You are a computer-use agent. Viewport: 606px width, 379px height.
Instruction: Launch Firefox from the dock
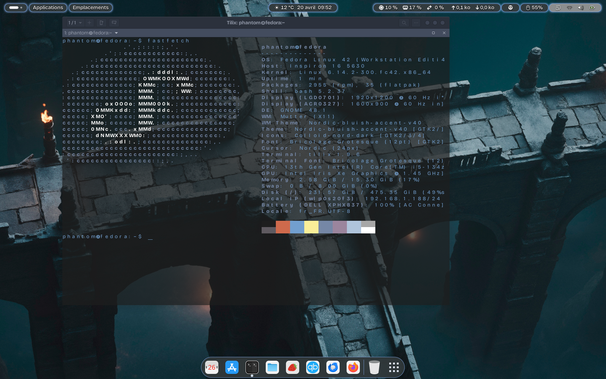(x=353, y=367)
